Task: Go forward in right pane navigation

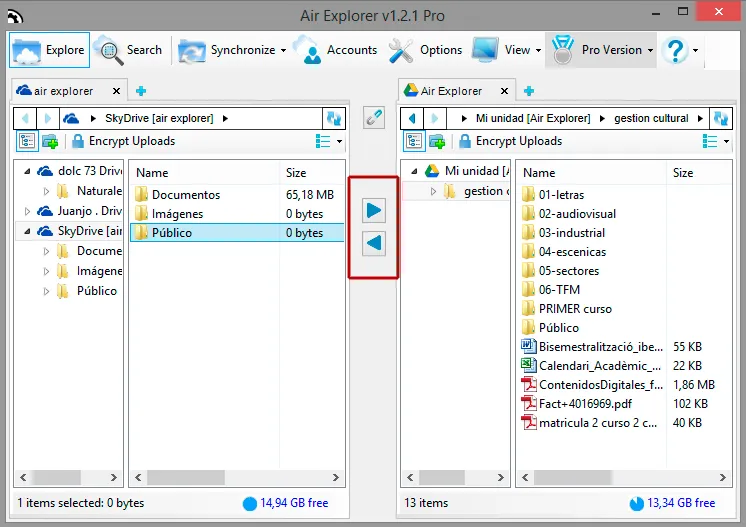Action: pos(434,118)
